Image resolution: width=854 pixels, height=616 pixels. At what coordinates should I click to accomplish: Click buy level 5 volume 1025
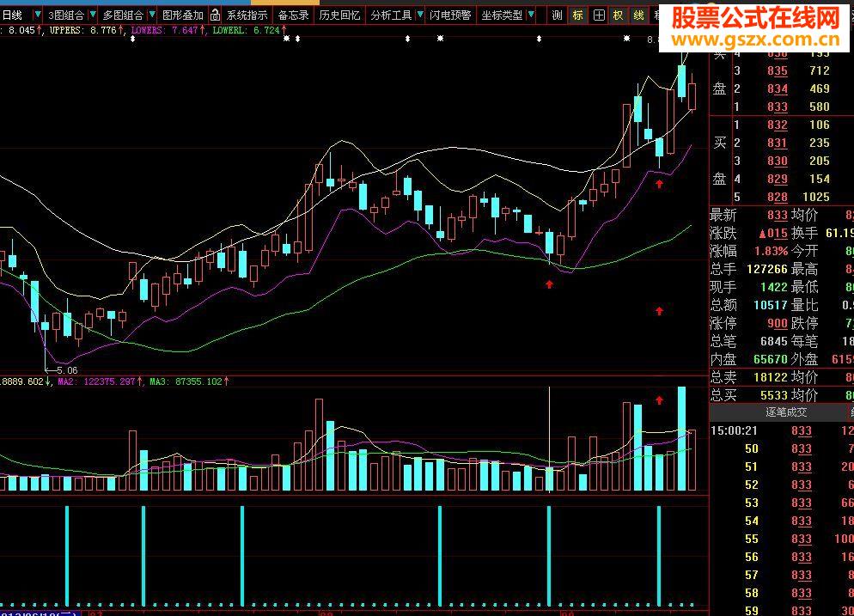click(816, 197)
